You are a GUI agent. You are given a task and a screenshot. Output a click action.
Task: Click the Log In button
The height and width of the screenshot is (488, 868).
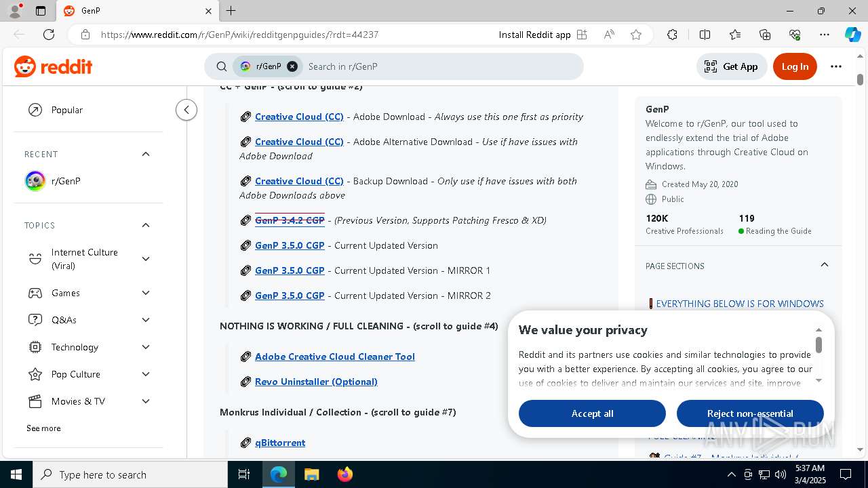point(795,66)
